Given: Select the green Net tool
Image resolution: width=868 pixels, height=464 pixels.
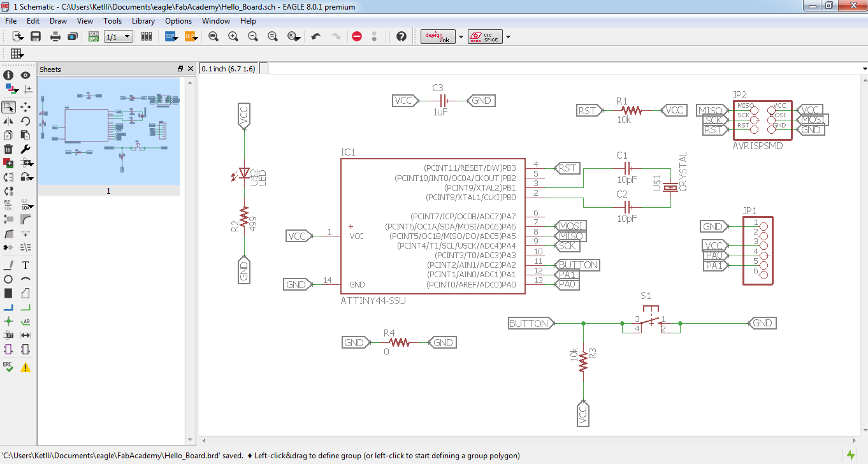Looking at the screenshot, I should tap(25, 307).
